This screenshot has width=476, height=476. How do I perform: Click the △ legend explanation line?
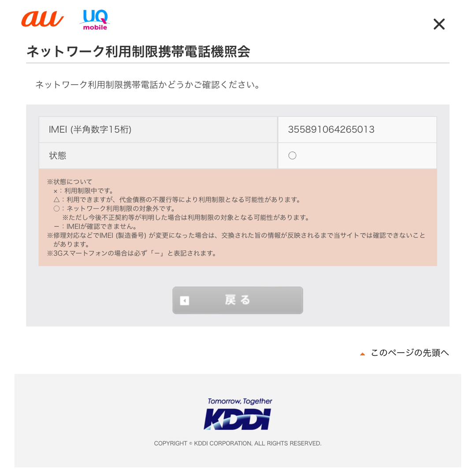[177, 200]
